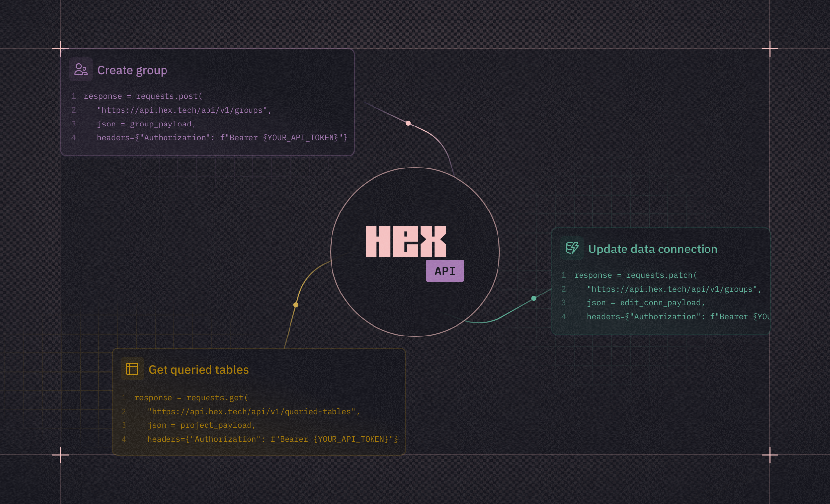830x504 pixels.
Task: Click the pink connector dot near Create group
Action: click(408, 122)
